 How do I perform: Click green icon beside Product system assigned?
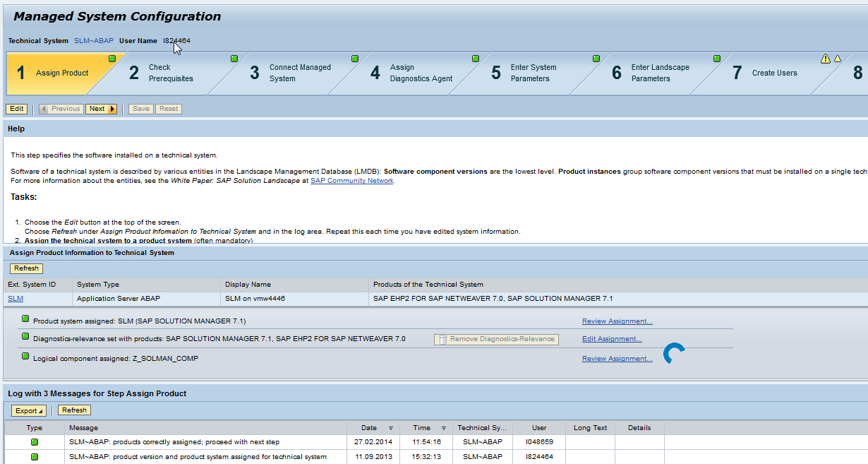point(25,319)
